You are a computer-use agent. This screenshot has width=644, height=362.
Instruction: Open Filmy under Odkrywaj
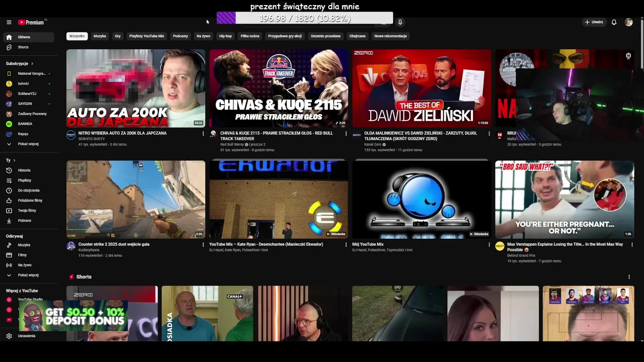(28, 255)
